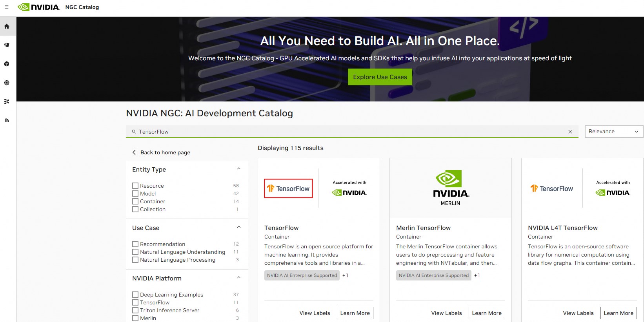This screenshot has width=644, height=322.
Task: Open Collections from the sidebar cards icon
Action: click(7, 45)
